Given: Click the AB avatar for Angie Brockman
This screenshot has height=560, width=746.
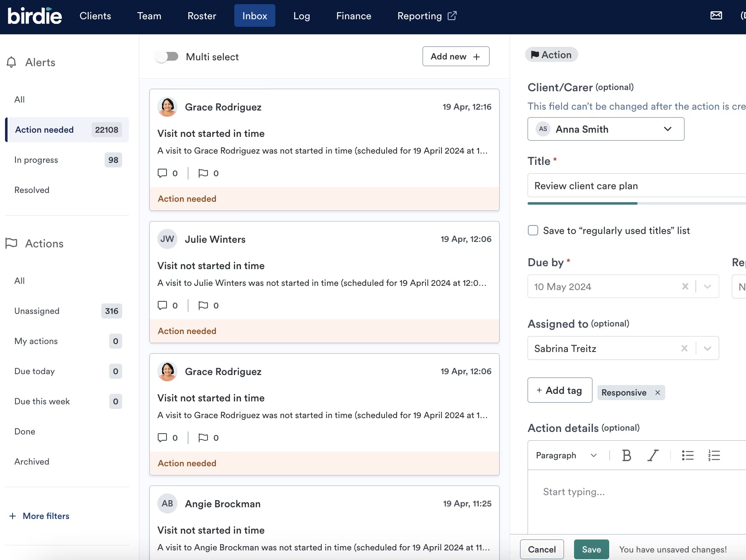Looking at the screenshot, I should click(167, 503).
